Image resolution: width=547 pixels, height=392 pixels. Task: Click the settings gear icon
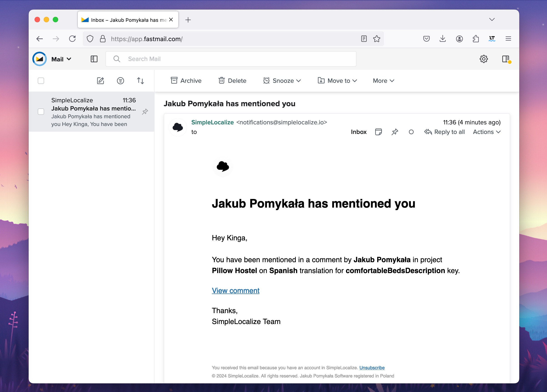pyautogui.click(x=483, y=58)
